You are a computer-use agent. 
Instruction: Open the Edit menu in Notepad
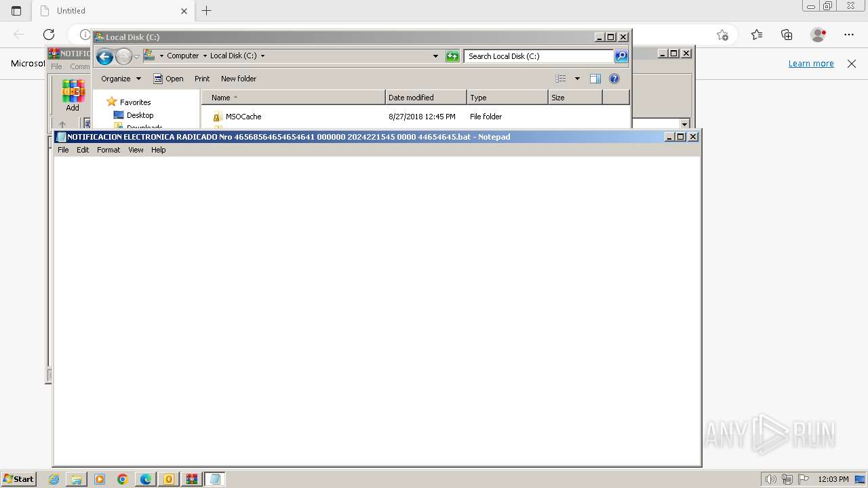click(x=83, y=150)
